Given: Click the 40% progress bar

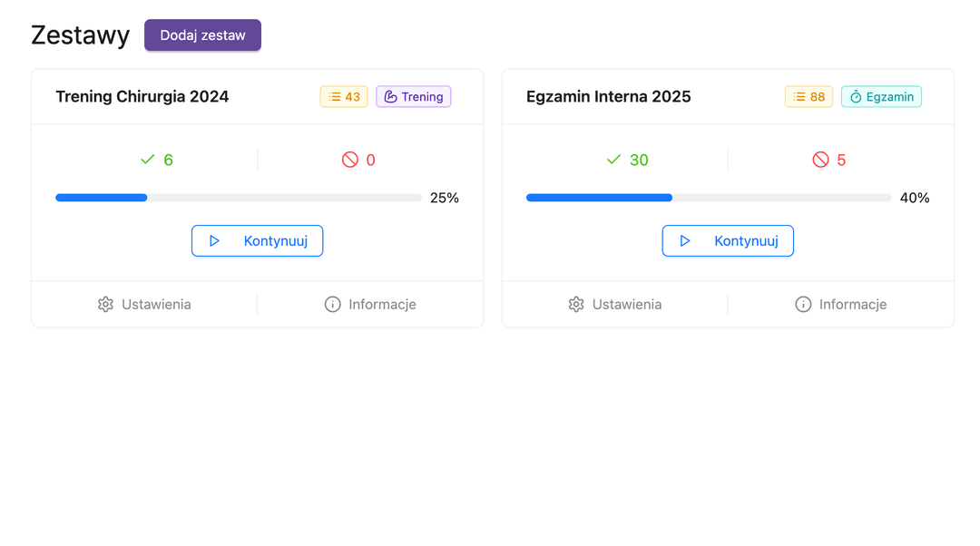Looking at the screenshot, I should [709, 198].
